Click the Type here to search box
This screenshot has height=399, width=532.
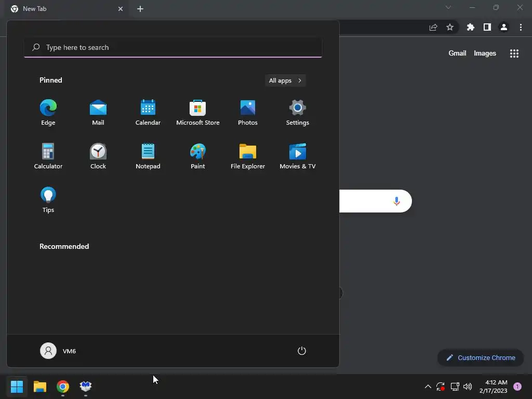click(x=173, y=47)
